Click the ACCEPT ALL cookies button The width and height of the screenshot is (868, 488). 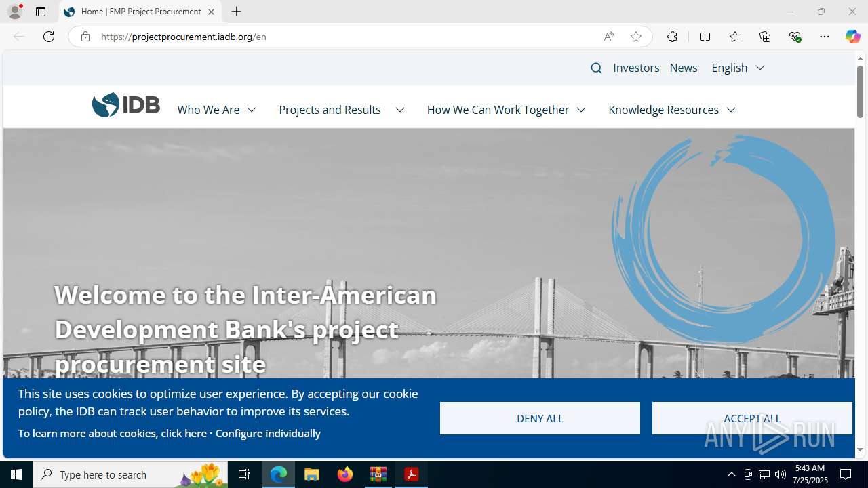click(x=752, y=418)
